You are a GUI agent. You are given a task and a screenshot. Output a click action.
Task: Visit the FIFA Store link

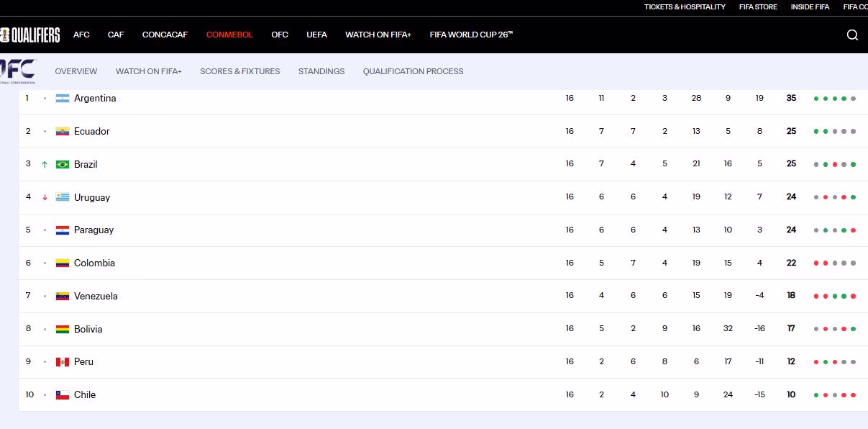(758, 7)
